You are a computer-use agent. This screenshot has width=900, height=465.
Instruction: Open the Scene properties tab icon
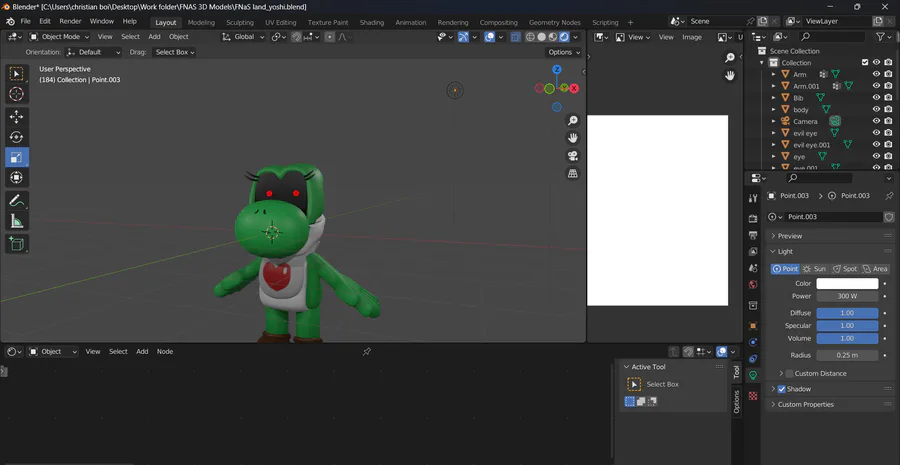753,268
